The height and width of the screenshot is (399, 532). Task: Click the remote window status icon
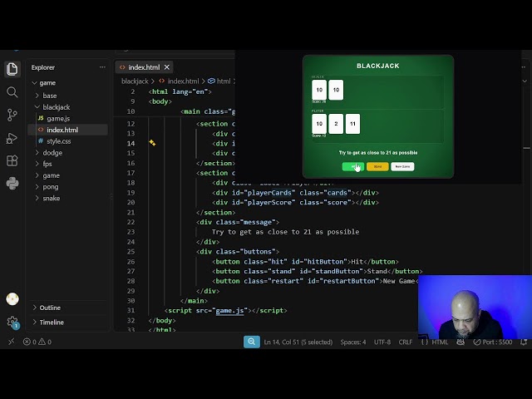click(x=11, y=342)
